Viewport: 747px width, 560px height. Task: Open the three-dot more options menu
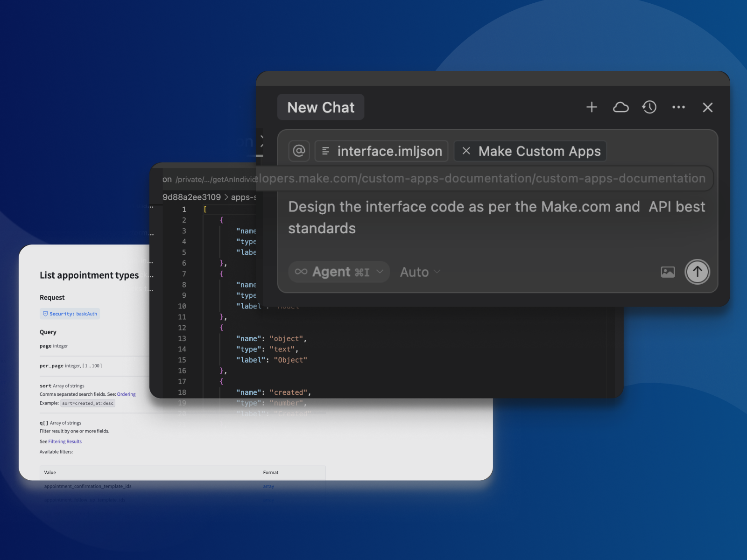678,107
